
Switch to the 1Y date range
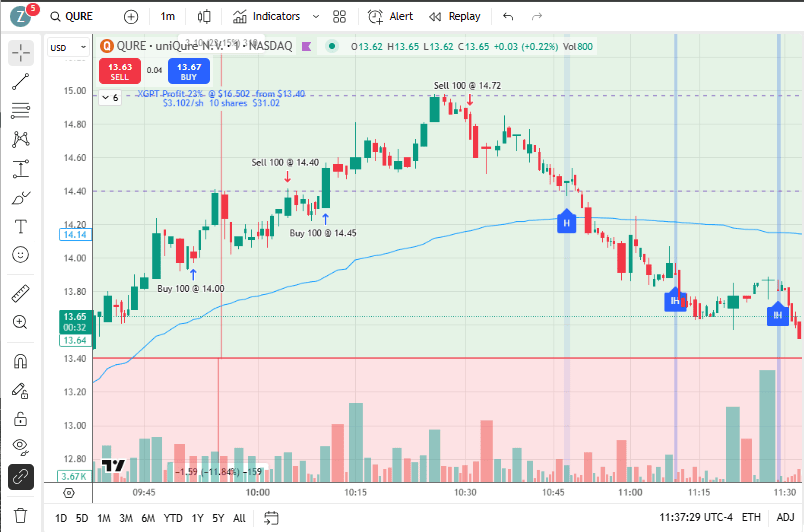[x=197, y=518]
